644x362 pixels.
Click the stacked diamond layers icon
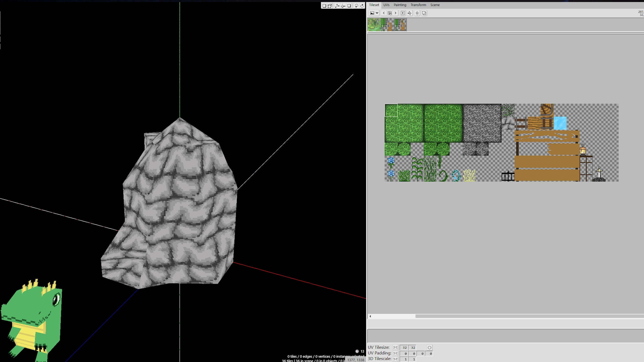click(x=417, y=13)
